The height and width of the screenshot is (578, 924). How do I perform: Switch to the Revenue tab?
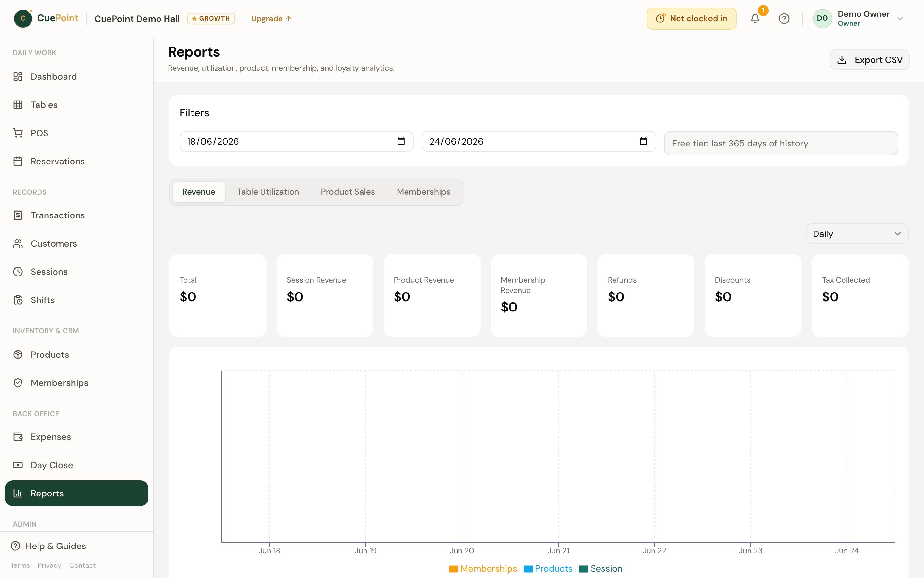pos(199,192)
